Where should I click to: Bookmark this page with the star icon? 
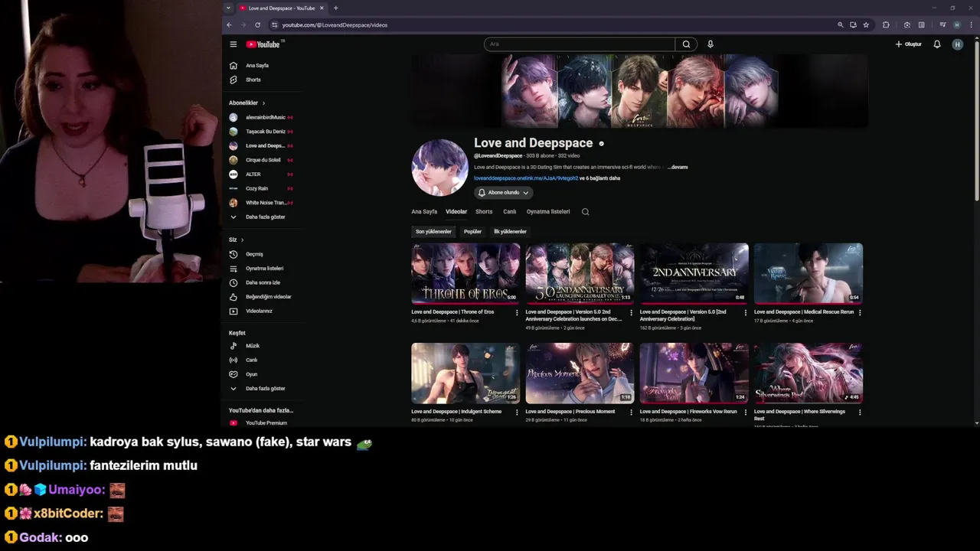866,24
